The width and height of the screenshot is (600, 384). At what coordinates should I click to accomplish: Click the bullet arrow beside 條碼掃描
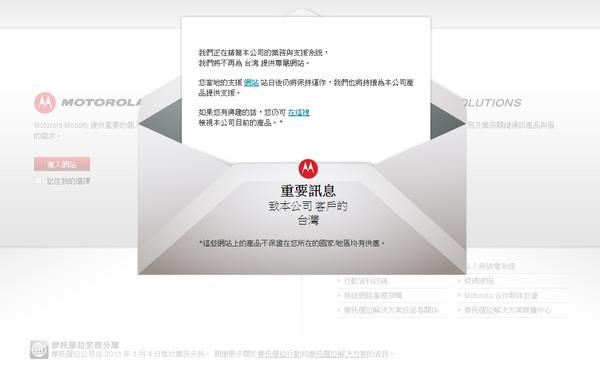pyautogui.click(x=459, y=281)
